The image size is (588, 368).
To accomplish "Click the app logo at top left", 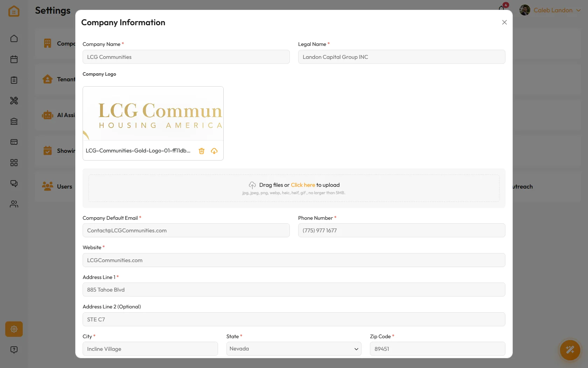I will (14, 11).
